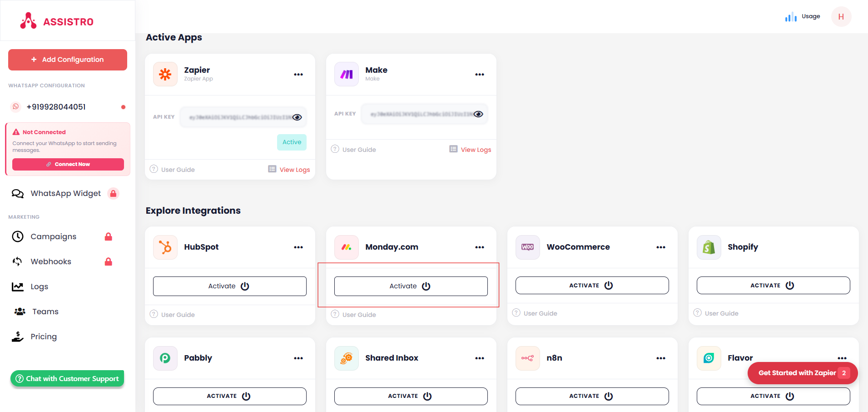Image resolution: width=868 pixels, height=412 pixels.
Task: Show the Zapier API key
Action: pyautogui.click(x=297, y=117)
